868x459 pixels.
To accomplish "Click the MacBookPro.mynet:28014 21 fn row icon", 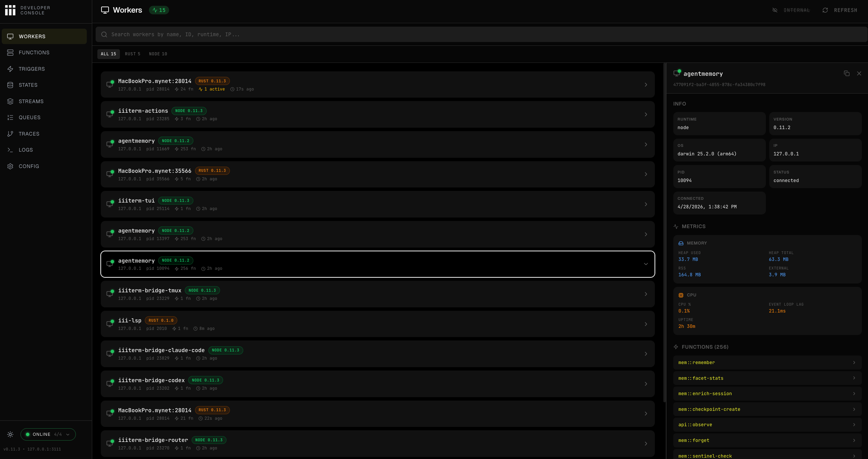I will [110, 413].
